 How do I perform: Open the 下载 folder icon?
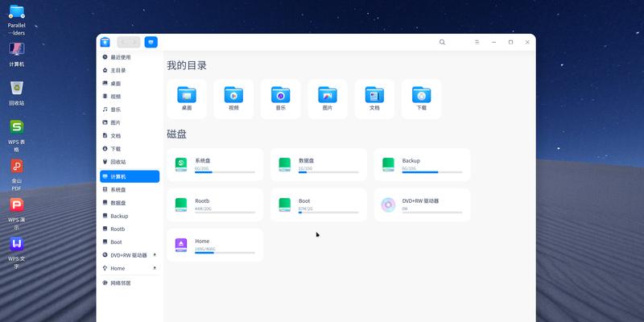tap(421, 95)
